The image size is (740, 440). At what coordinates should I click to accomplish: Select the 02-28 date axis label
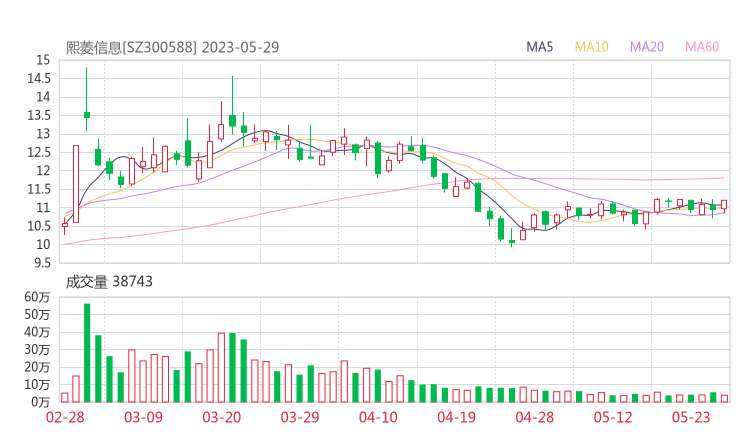tap(65, 417)
